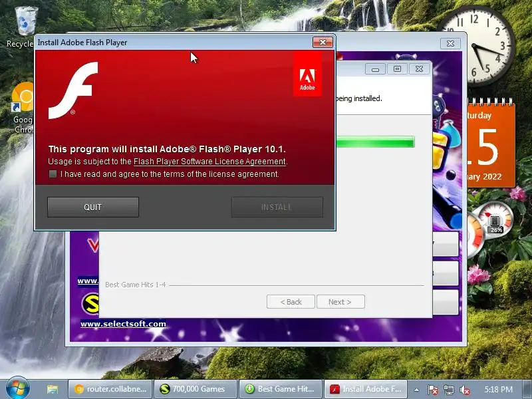Open the Windows Start menu

coord(17,388)
